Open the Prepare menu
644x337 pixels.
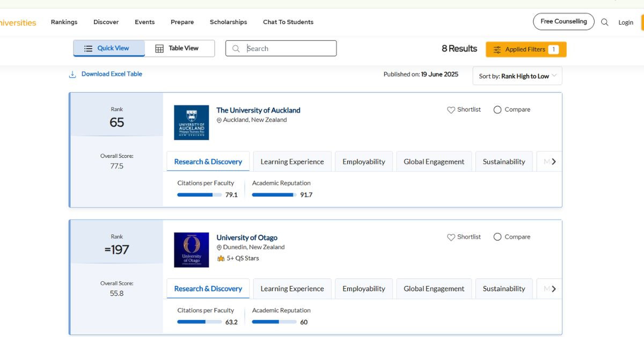pyautogui.click(x=182, y=22)
